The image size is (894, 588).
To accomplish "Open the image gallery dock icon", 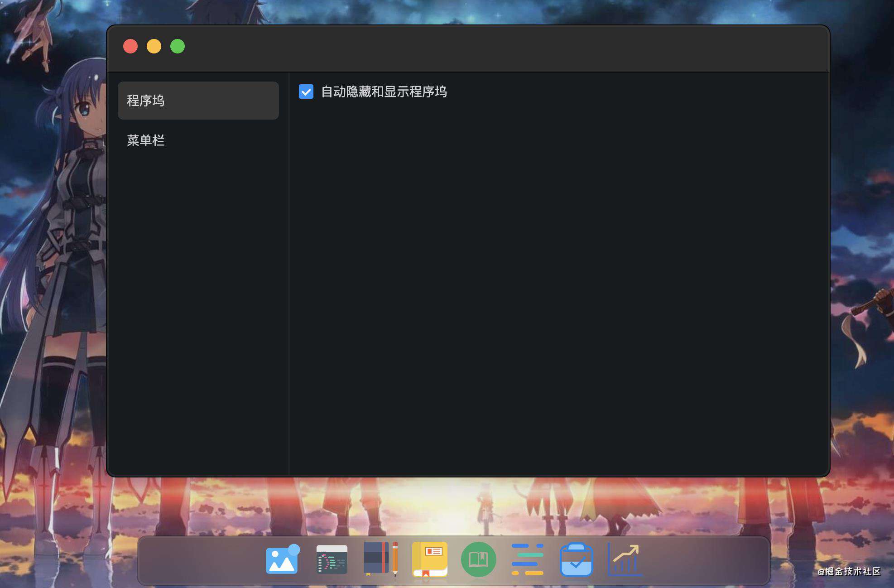I will point(283,559).
